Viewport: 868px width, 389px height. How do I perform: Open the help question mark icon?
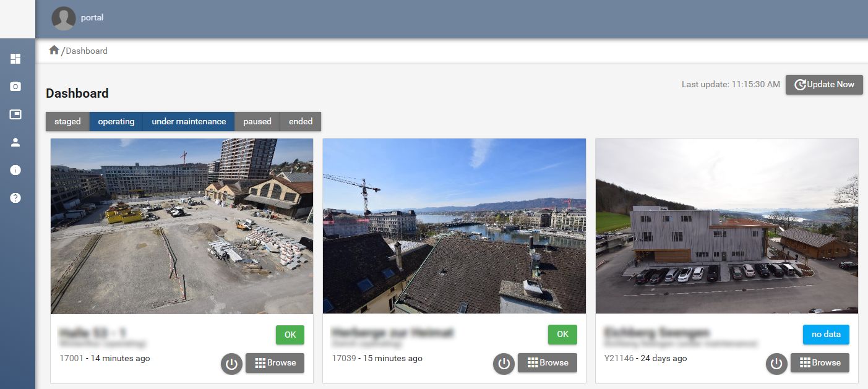(x=15, y=198)
